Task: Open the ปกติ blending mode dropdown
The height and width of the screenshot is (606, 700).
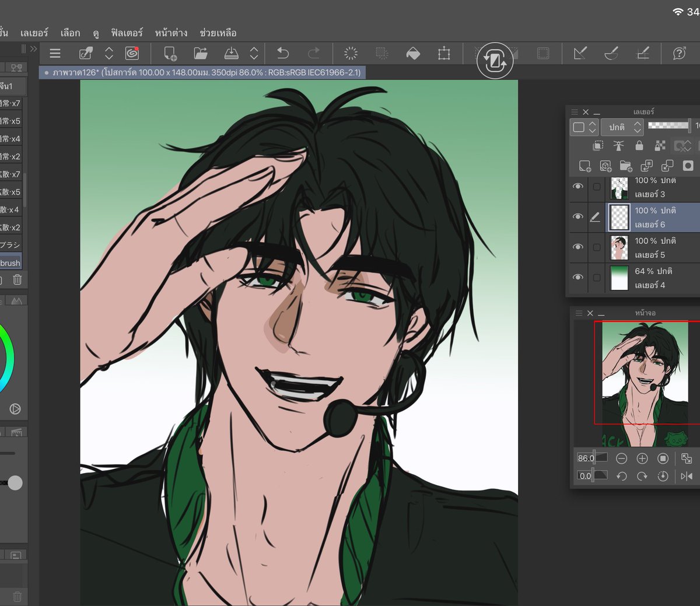Action: pos(622,127)
